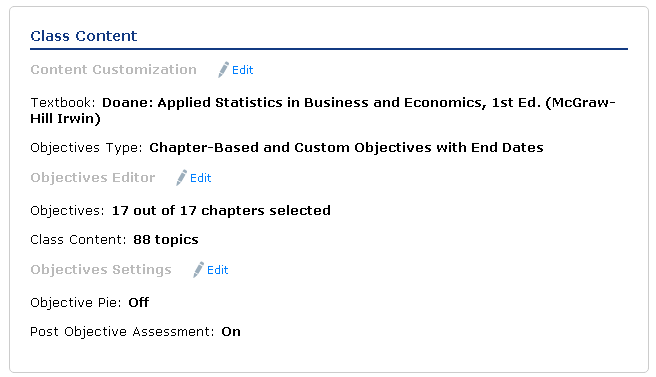656x377 pixels.
Task: Click the Post Objective Assessment label
Action: 123,332
